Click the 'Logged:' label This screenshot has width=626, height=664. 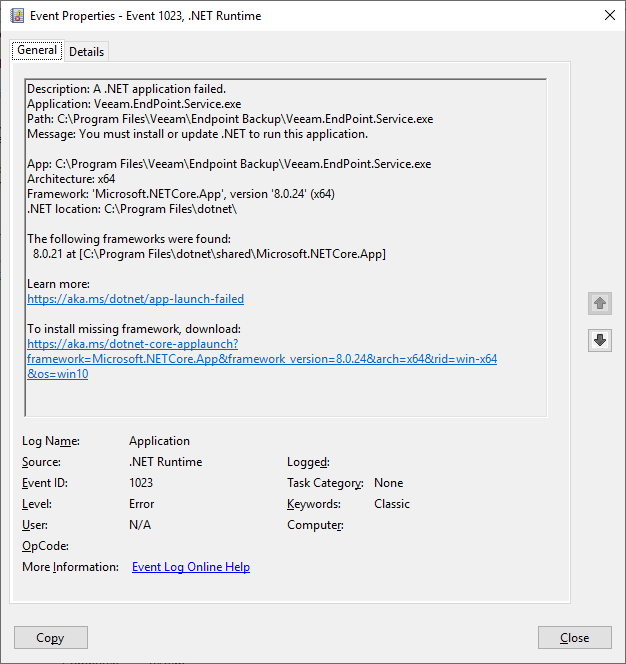[x=308, y=462]
